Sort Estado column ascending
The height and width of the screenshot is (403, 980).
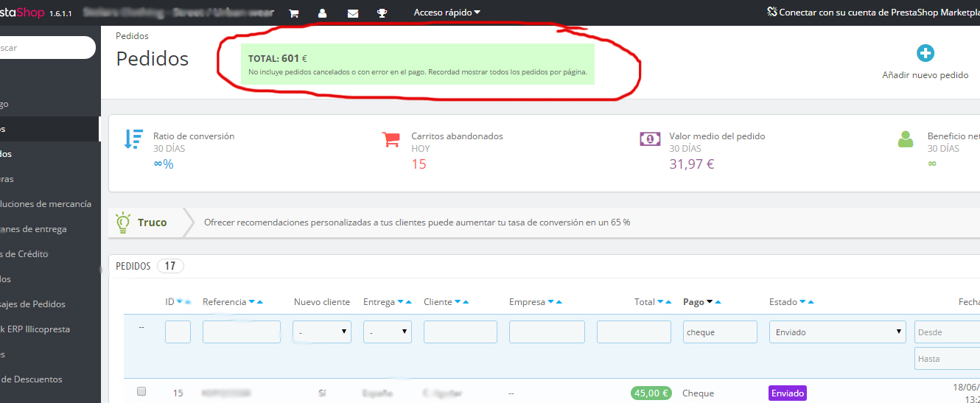tap(811, 302)
